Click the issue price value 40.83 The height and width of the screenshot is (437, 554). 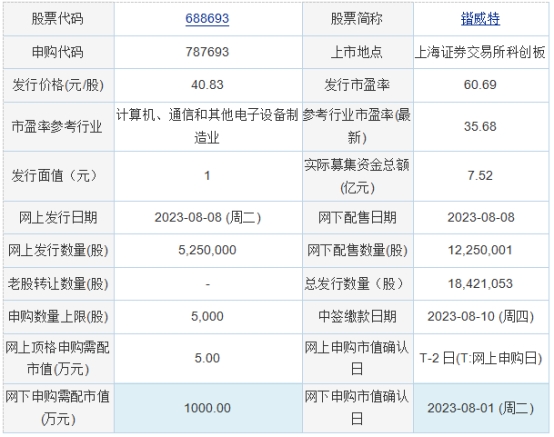click(207, 85)
